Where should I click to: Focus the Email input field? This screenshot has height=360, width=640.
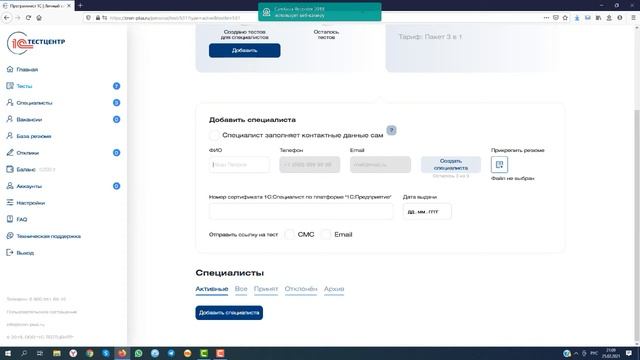380,164
